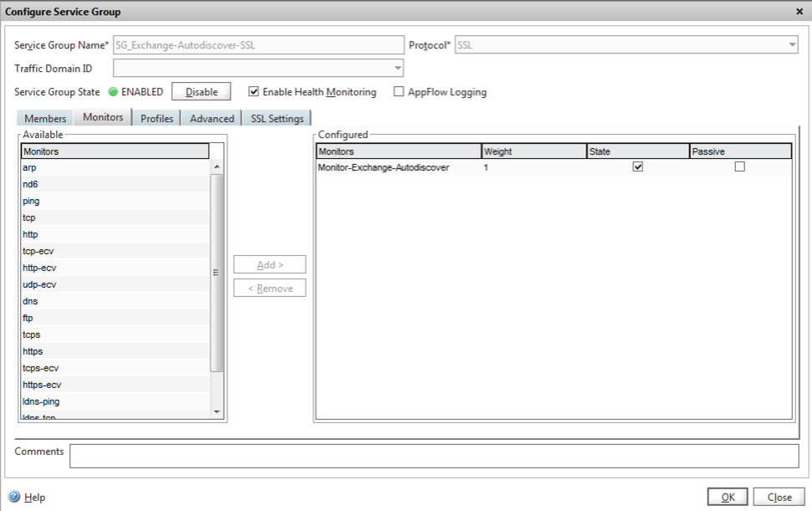Select the Profiles tab
812x511 pixels.
[x=156, y=119]
